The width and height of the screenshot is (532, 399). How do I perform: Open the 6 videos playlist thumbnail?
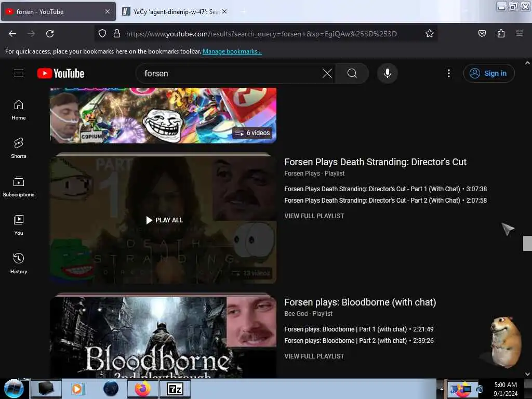click(163, 115)
